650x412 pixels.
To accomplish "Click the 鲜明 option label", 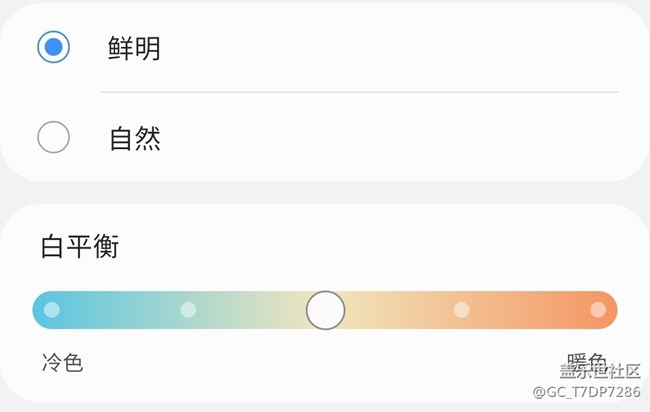I will (x=134, y=48).
